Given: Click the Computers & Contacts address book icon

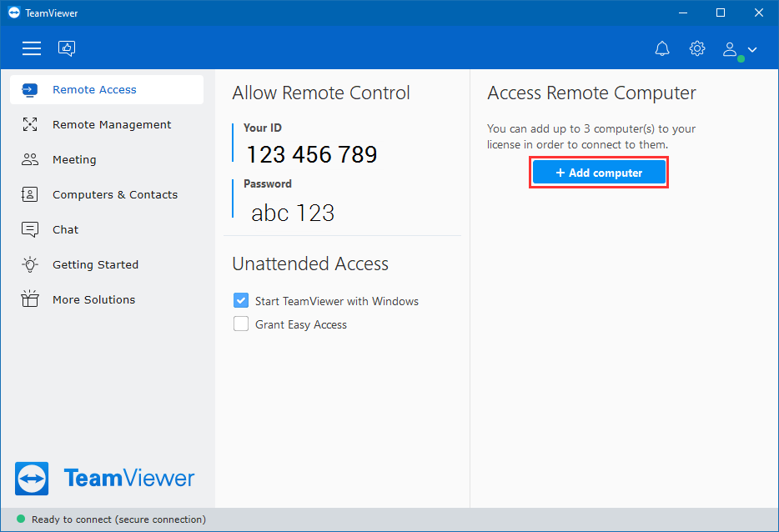Looking at the screenshot, I should coord(30,194).
